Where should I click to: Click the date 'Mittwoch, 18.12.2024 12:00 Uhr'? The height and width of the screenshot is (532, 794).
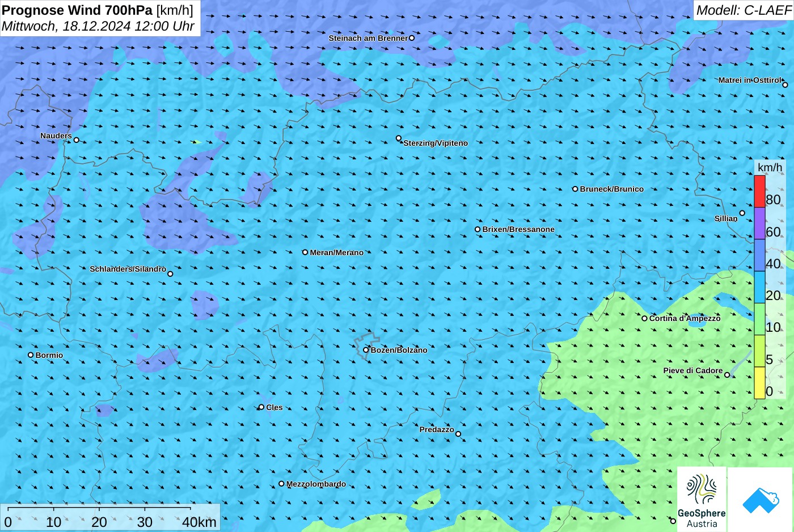click(x=98, y=26)
